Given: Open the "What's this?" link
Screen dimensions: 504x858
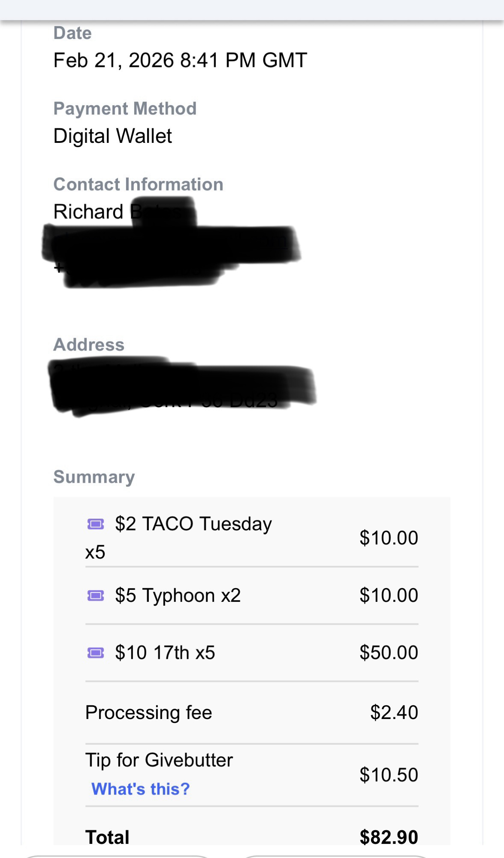Looking at the screenshot, I should (x=140, y=789).
